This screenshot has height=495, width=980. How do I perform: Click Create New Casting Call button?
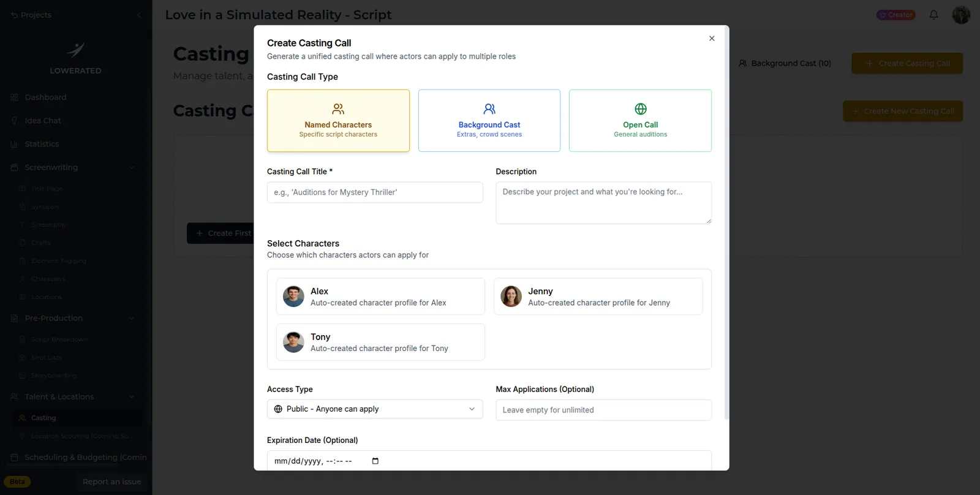tap(903, 111)
